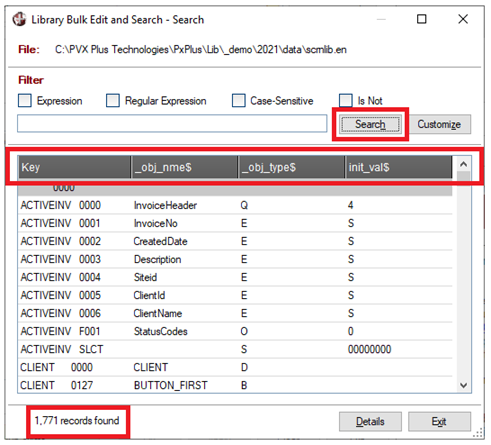
Task: Click the scrollbar up arrow
Action: 463,164
